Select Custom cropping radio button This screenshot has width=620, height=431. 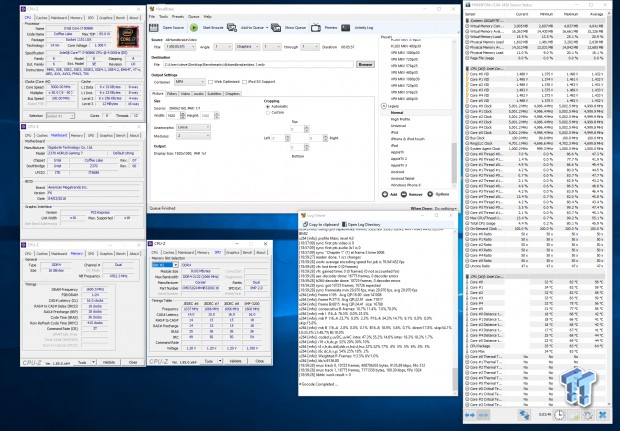(268, 113)
